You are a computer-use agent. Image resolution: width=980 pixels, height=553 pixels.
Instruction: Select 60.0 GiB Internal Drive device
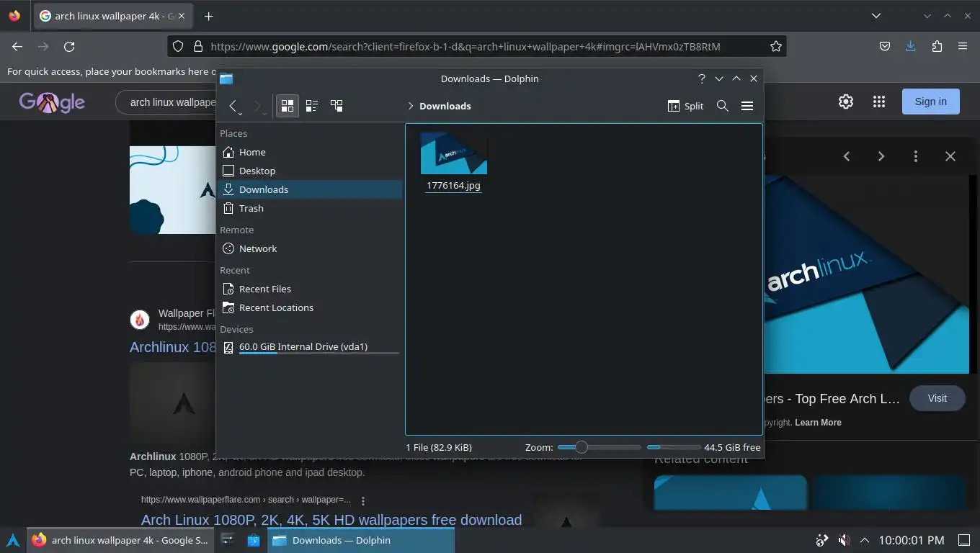311,347
